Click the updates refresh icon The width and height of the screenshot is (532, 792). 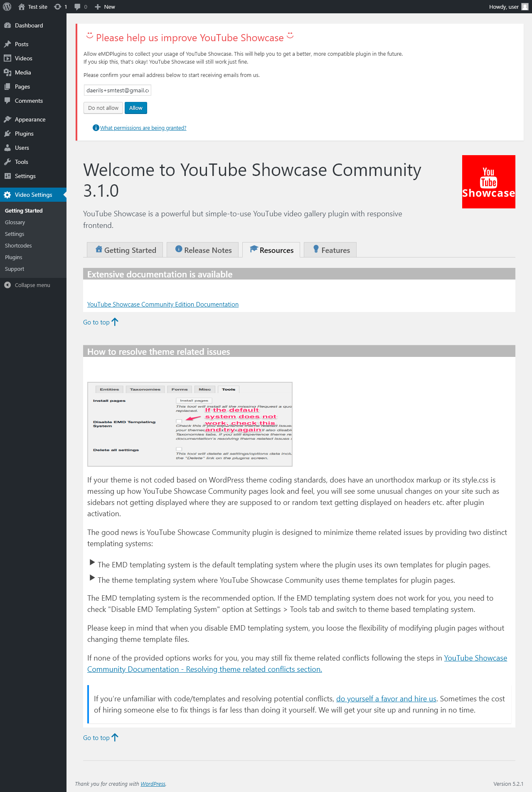(x=58, y=7)
